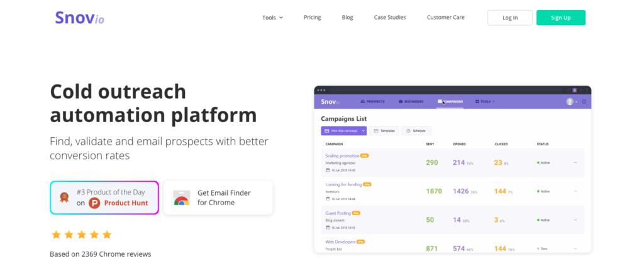644x275 pixels.
Task: Click the avatar dropdown arrow in preview
Action: (x=576, y=101)
